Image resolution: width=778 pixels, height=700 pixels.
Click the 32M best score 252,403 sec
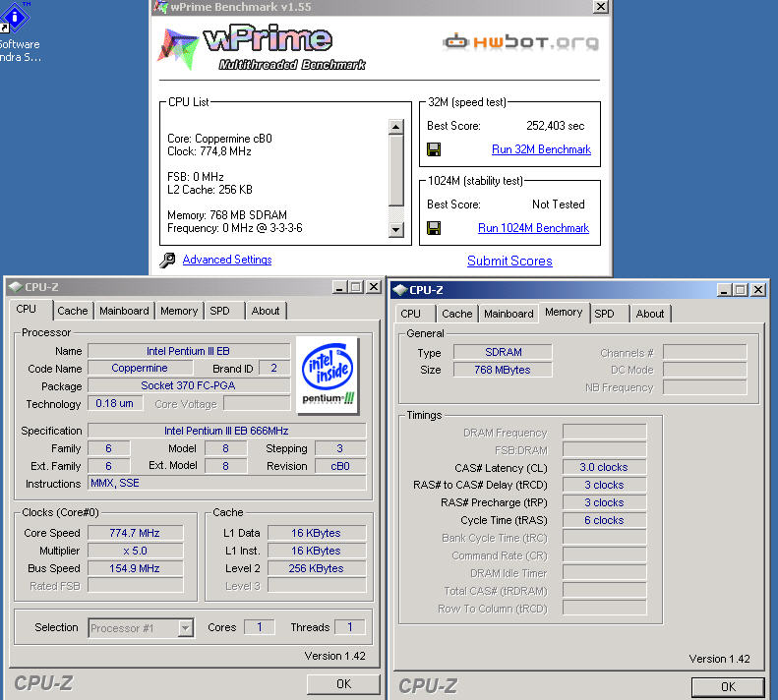pos(555,126)
